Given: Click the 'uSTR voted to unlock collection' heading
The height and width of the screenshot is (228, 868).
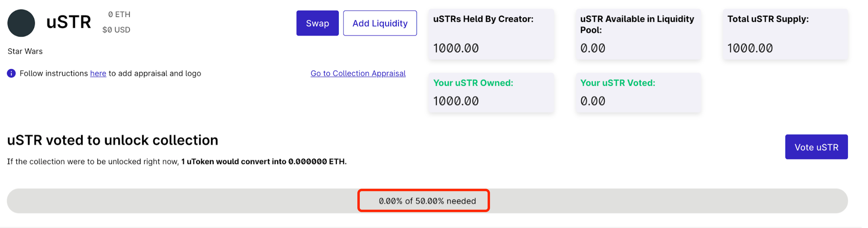Looking at the screenshot, I should tap(113, 140).
